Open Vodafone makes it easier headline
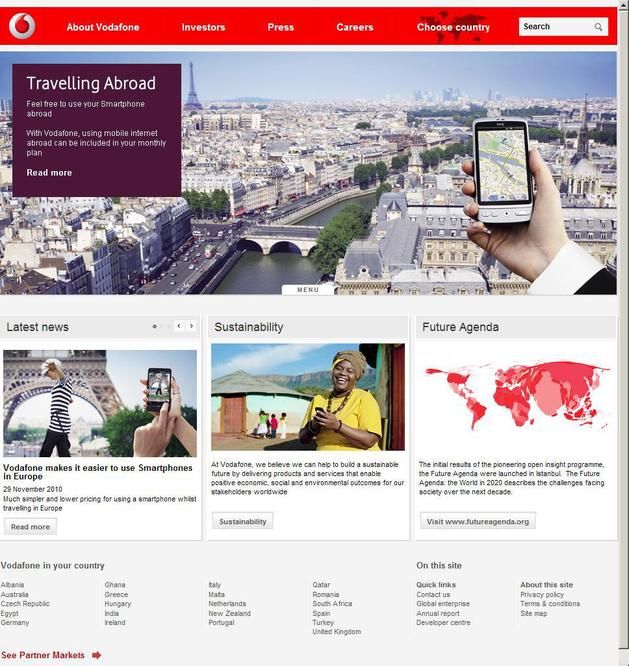 coord(98,472)
